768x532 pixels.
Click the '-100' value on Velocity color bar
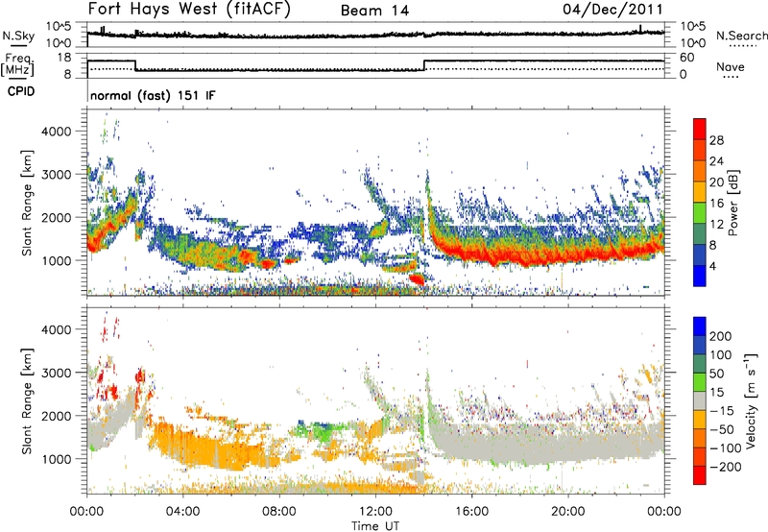(726, 448)
